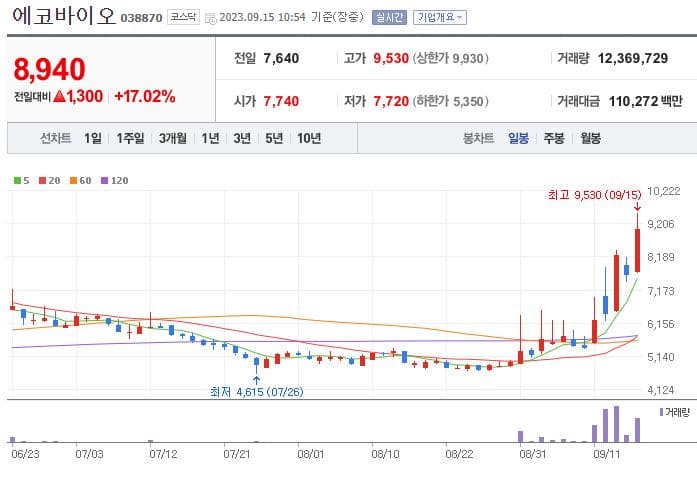Open the 기업개요 dropdown
Viewport: 697px width, 479px height.
point(440,17)
